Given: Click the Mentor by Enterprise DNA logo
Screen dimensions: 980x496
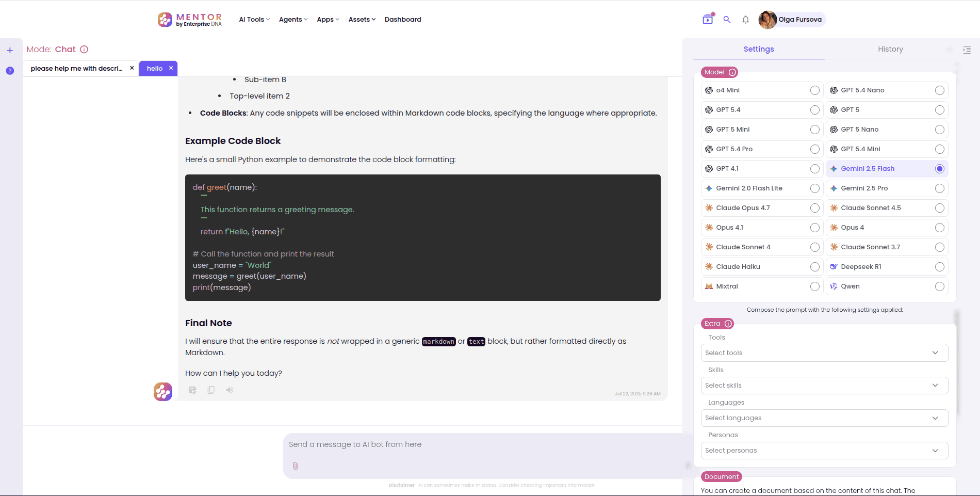Looking at the screenshot, I should pos(190,20).
